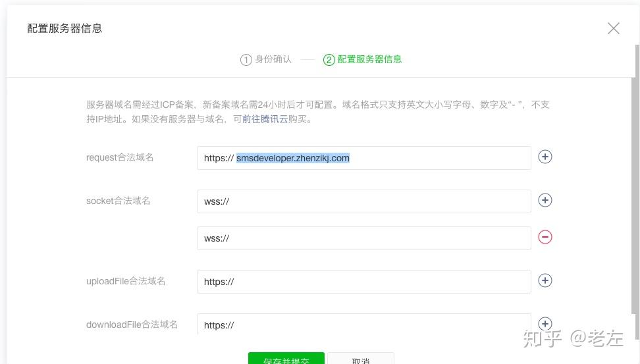Click the downloadFile合法域名 label
This screenshot has width=640, height=364.
coord(132,325)
